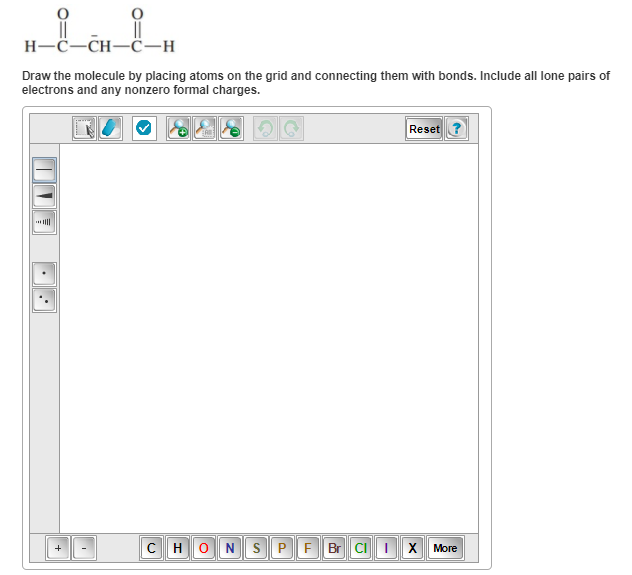Choose the chlorine Cl atom
The height and width of the screenshot is (575, 632).
(360, 548)
